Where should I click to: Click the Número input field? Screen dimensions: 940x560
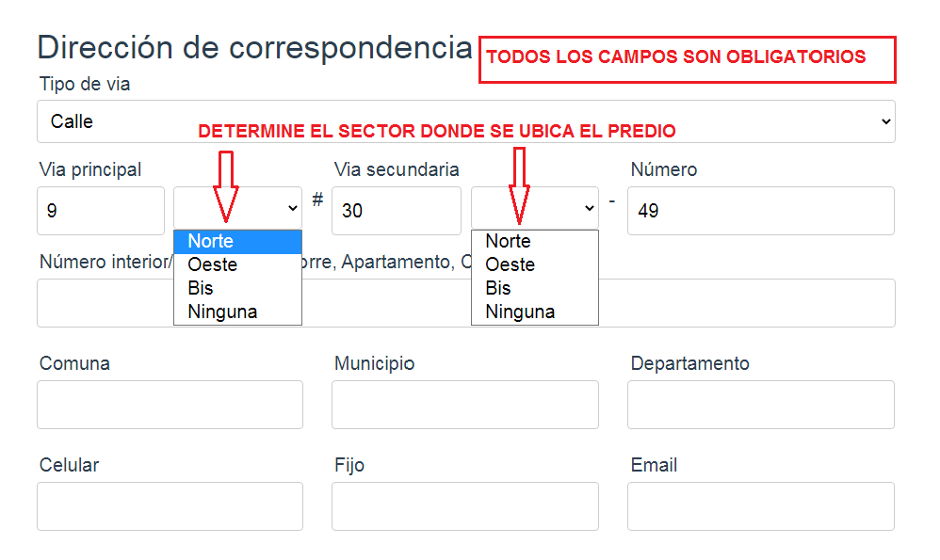click(x=760, y=211)
